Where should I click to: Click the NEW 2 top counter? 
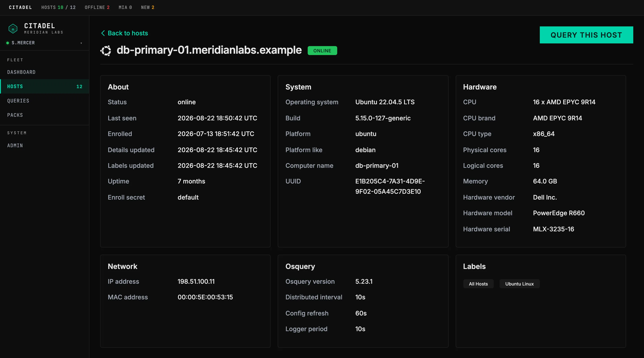pos(148,7)
